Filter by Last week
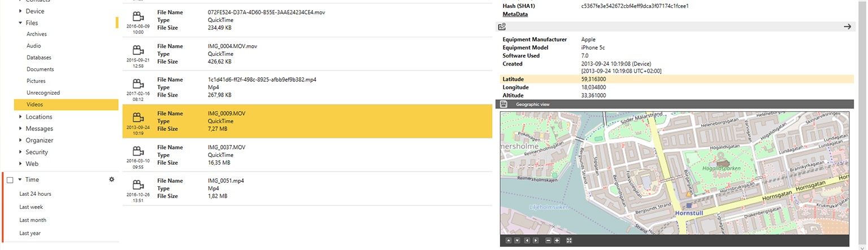The height and width of the screenshot is (250, 868). (31, 207)
